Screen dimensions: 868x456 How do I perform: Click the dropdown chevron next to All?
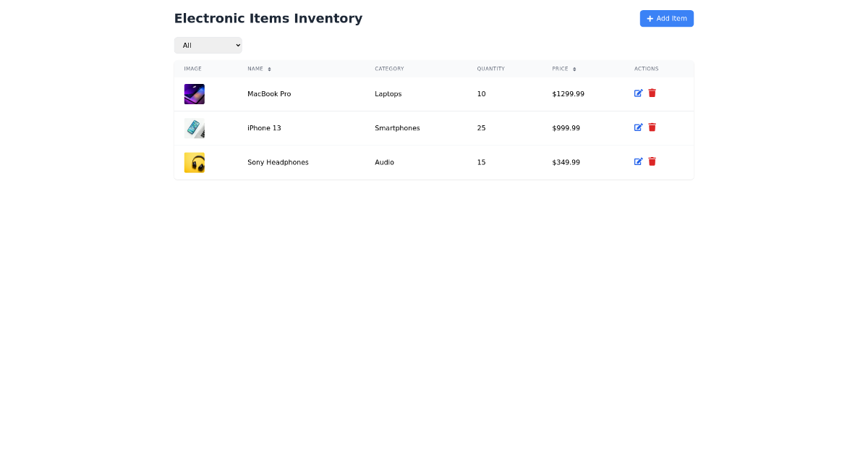point(237,45)
